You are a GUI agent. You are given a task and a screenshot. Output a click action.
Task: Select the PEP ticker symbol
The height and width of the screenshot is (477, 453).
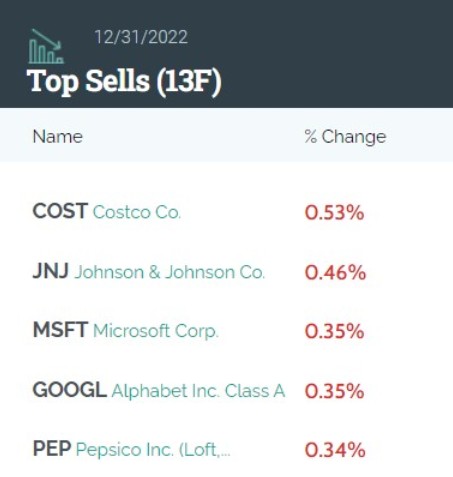(x=52, y=449)
